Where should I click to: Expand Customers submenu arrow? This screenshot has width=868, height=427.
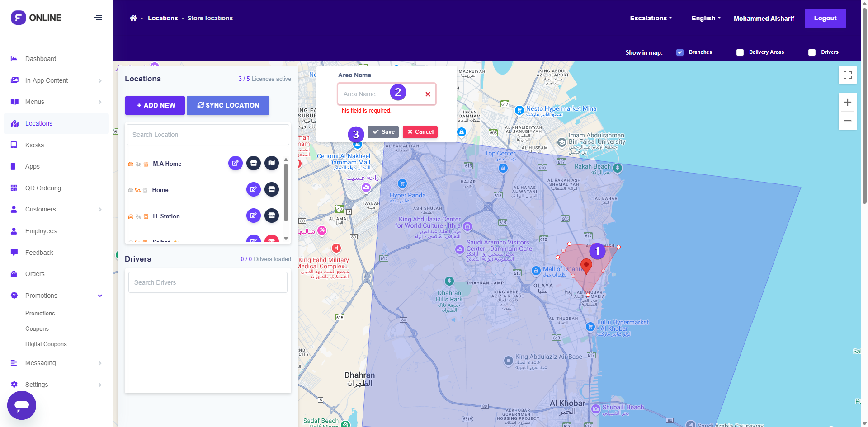click(100, 209)
